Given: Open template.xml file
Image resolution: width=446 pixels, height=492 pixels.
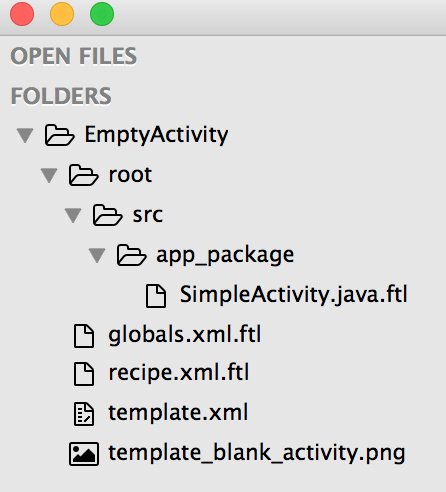Looking at the screenshot, I should [178, 412].
